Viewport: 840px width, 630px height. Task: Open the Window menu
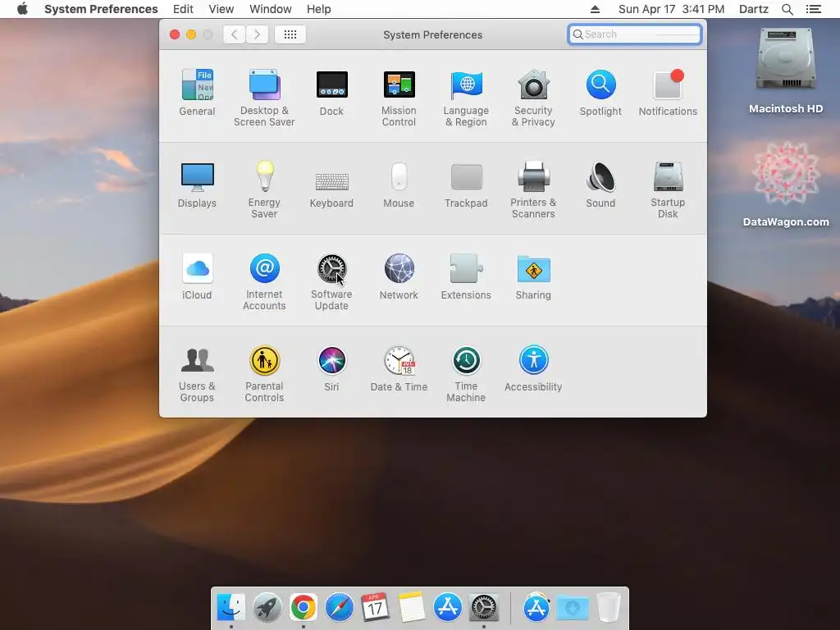271,9
